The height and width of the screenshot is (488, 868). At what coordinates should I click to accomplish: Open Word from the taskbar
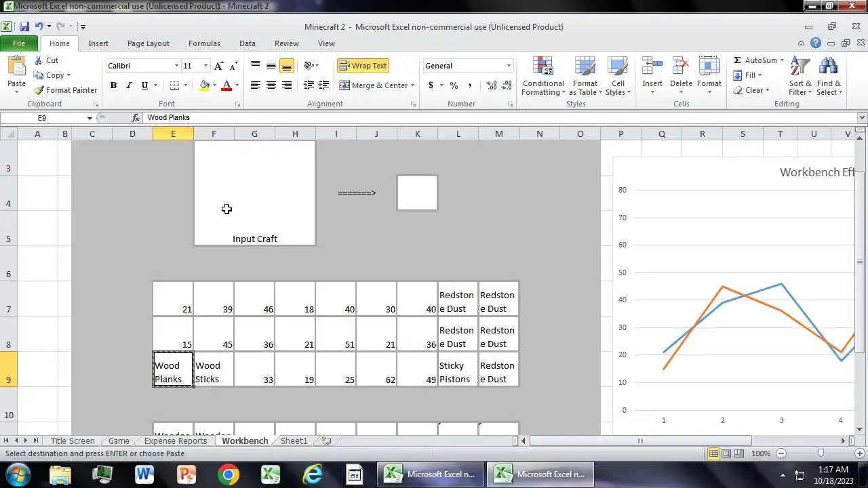[x=144, y=474]
